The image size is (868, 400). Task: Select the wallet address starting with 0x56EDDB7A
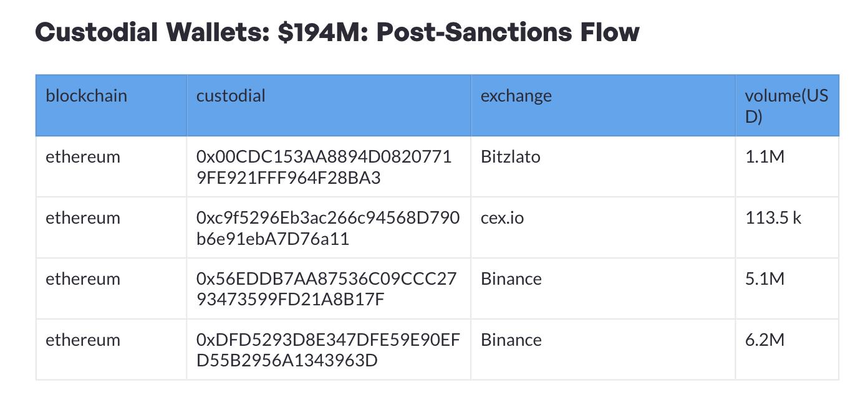click(326, 289)
